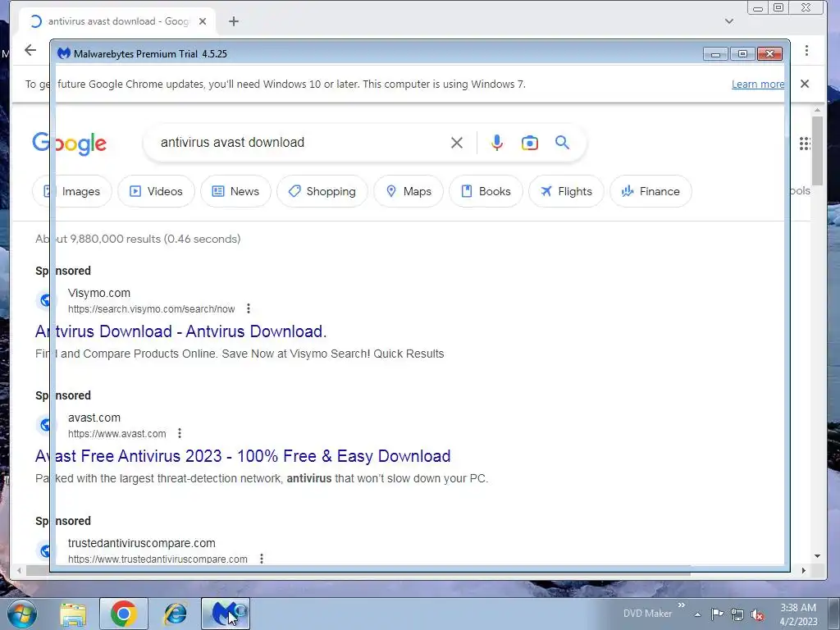Filter results by News
This screenshot has width=840, height=630.
click(235, 191)
